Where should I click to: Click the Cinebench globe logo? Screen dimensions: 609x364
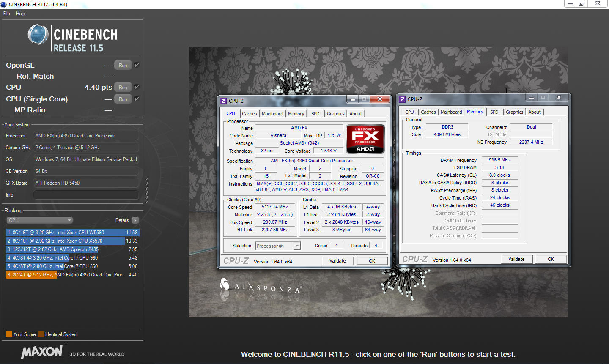[x=38, y=35]
